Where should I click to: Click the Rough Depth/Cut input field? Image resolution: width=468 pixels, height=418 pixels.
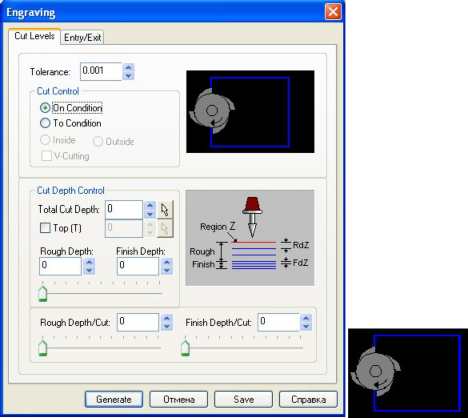(138, 322)
